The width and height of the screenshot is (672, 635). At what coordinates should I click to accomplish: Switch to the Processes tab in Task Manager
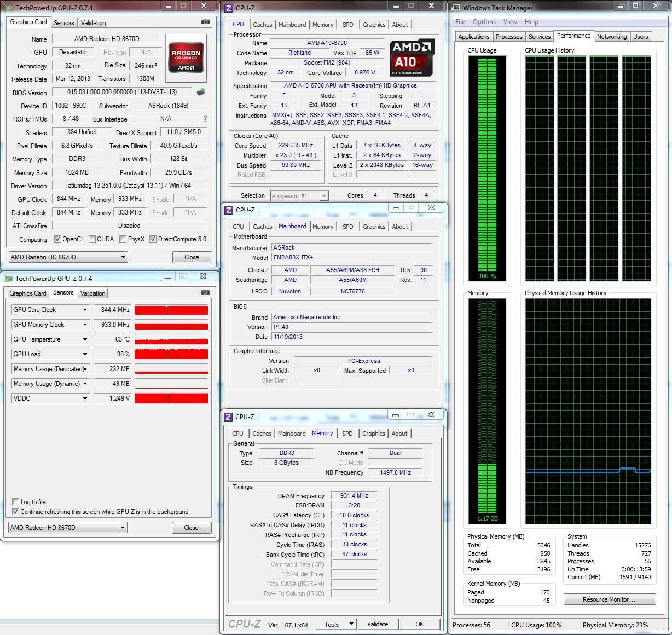click(x=508, y=37)
